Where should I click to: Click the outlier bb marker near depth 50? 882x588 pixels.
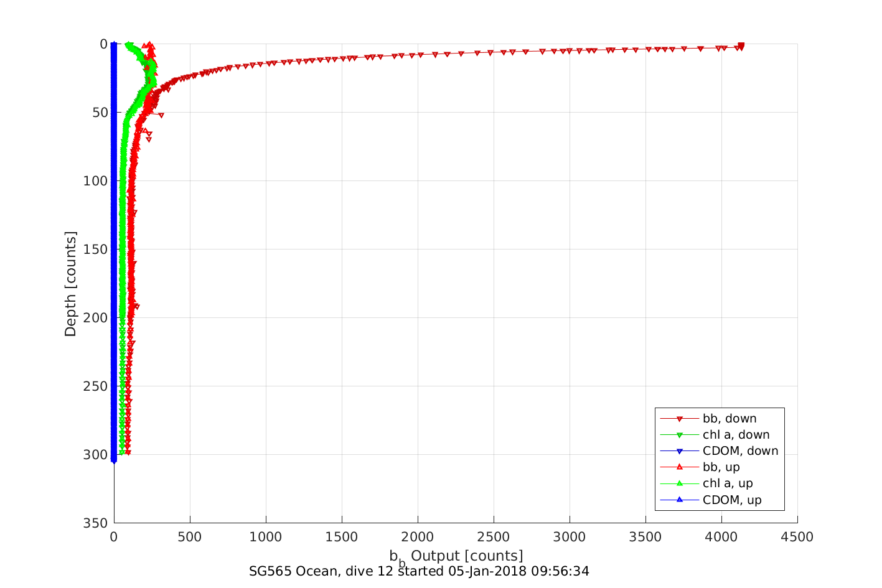(x=161, y=115)
